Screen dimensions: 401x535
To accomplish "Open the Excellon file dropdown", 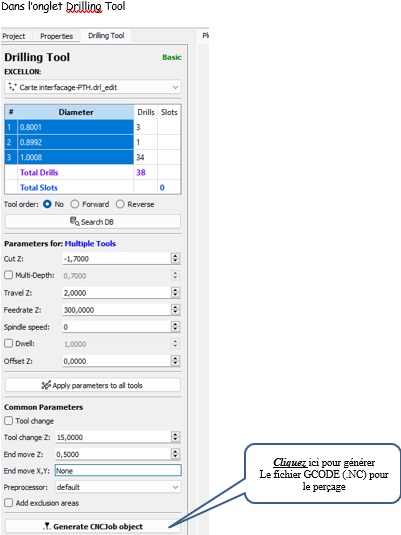I will 93,87.
